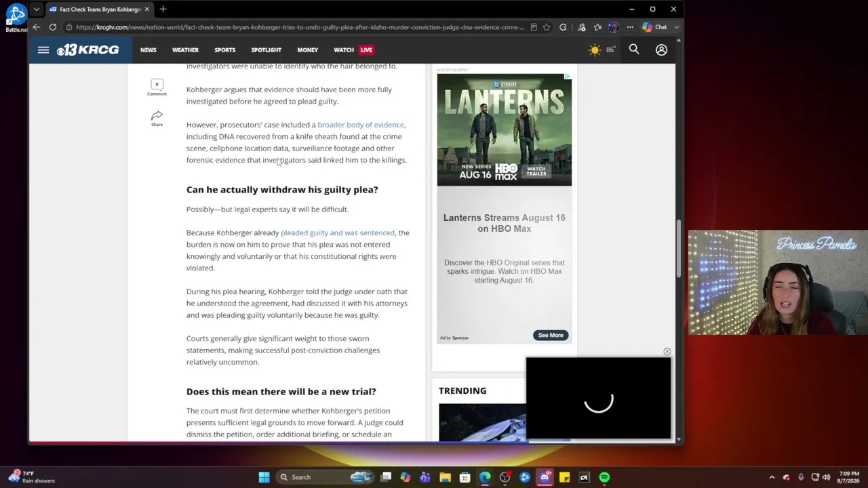The height and width of the screenshot is (488, 868).
Task: Switch to Microsoft Edge in the taskbar
Action: pyautogui.click(x=485, y=477)
